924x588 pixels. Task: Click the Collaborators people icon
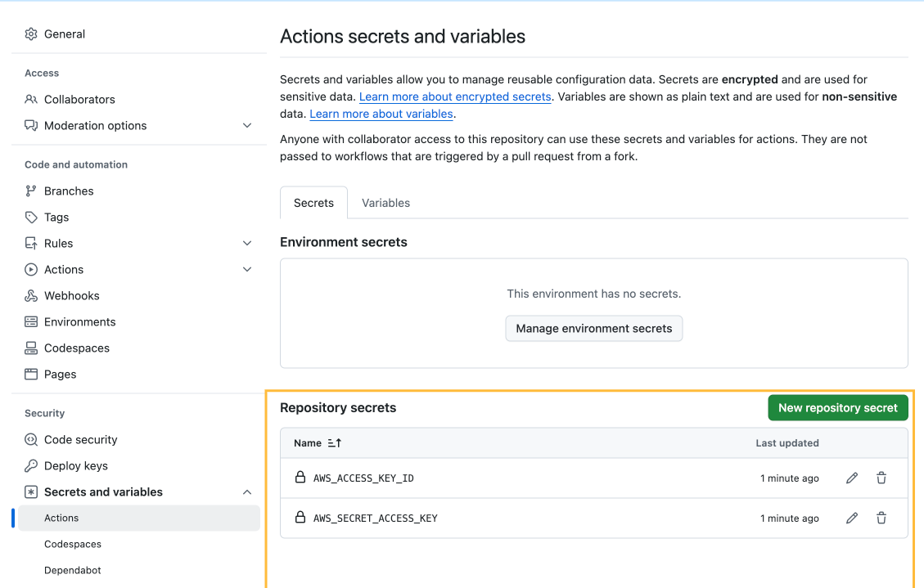[31, 99]
